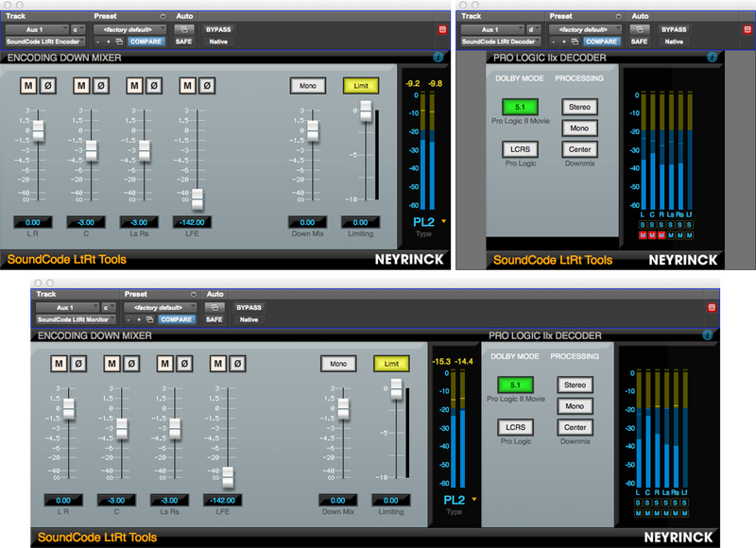
Task: Open the info icon in Monitor window
Action: (x=708, y=335)
